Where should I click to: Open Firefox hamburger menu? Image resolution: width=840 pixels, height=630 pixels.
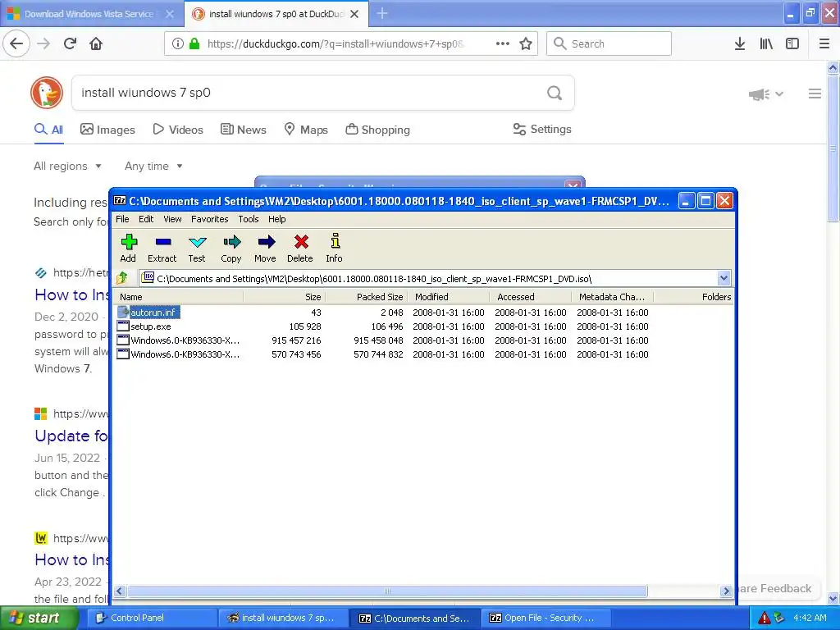coord(824,43)
